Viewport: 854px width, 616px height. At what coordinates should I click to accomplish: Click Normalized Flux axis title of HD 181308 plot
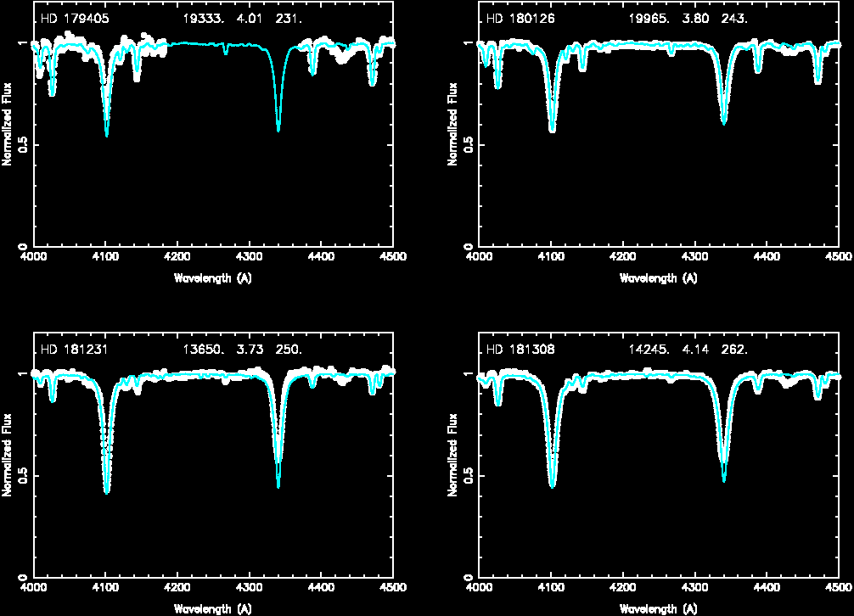pyautogui.click(x=452, y=455)
